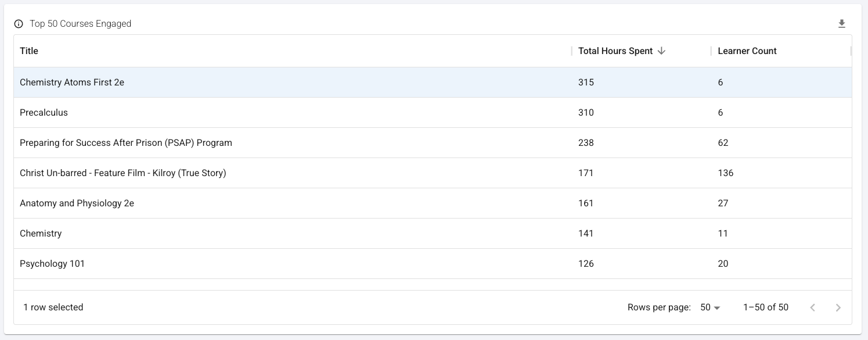Viewport: 868px width, 340px height.
Task: Select the Anatomy and Physiology 2e row
Action: pyautogui.click(x=77, y=203)
